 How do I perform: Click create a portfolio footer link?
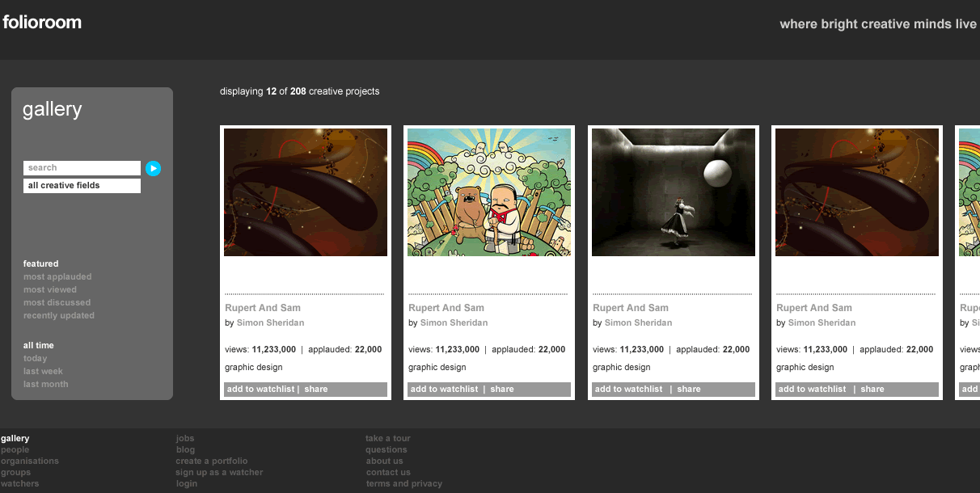(x=212, y=461)
